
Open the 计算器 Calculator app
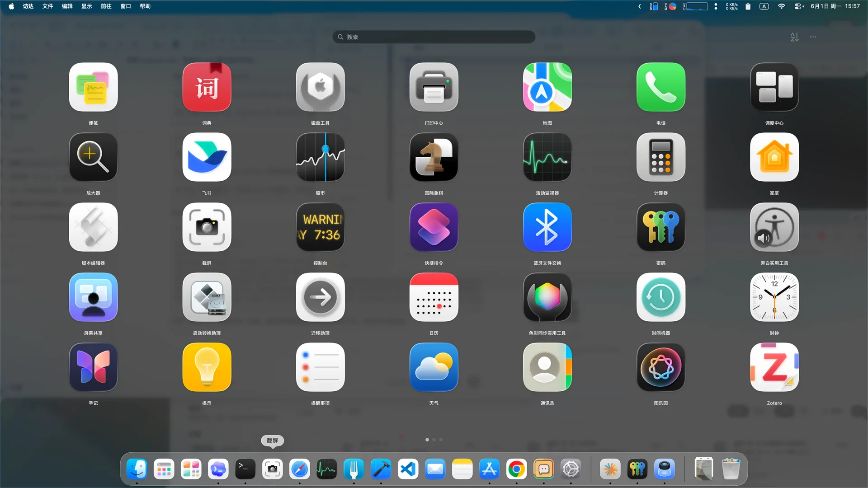tap(660, 157)
